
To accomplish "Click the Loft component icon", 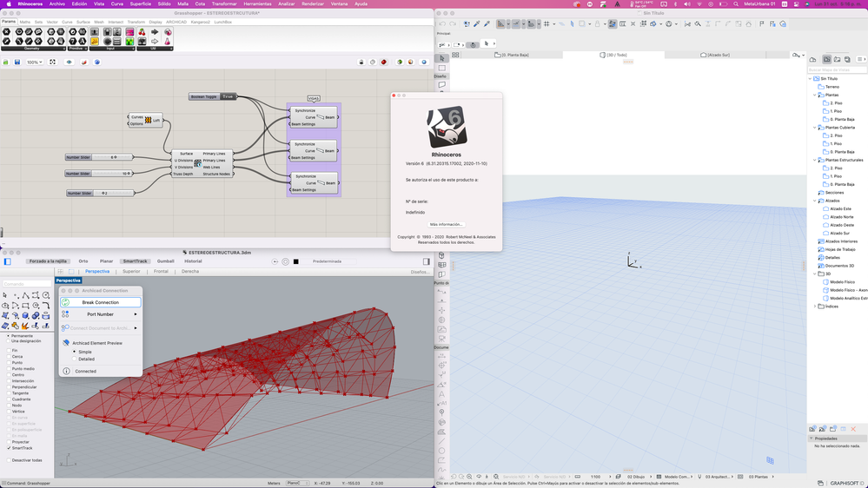I will [x=149, y=120].
